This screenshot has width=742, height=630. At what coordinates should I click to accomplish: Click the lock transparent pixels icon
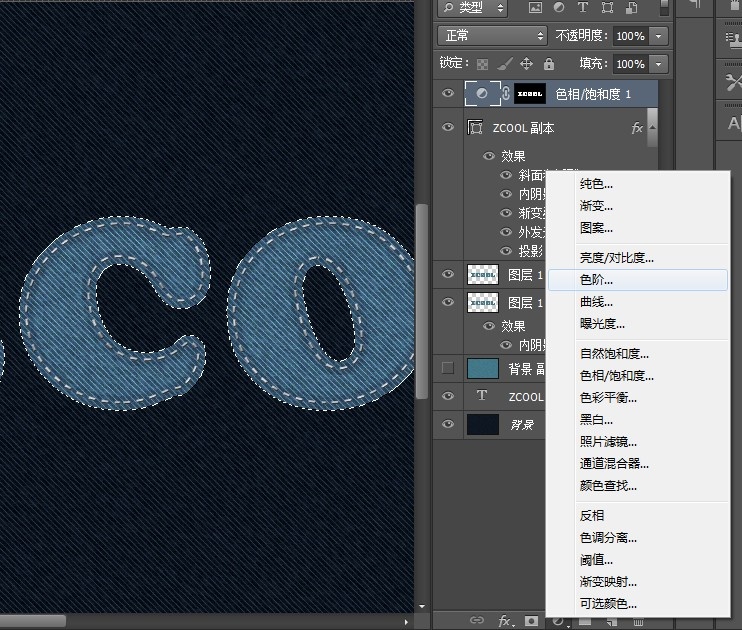coord(483,64)
